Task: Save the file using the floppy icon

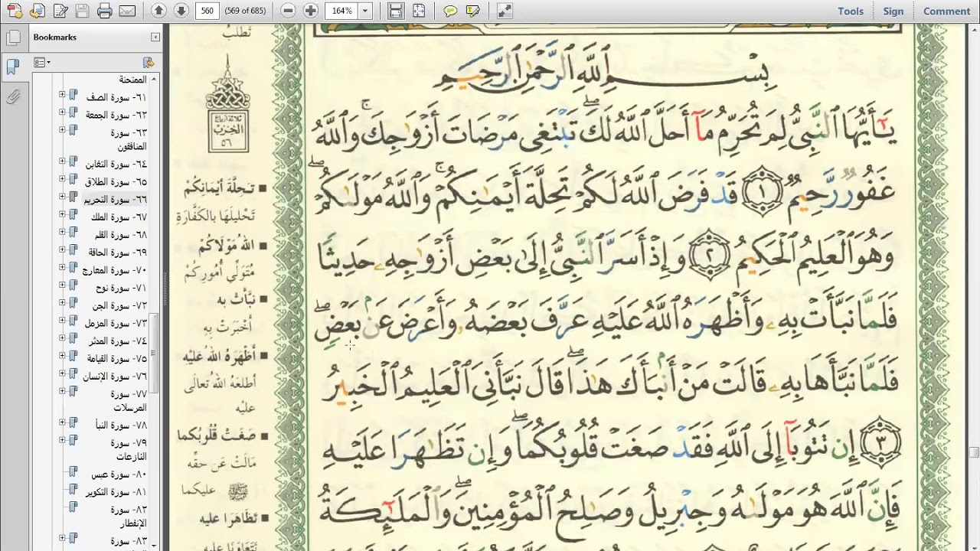Action: (83, 11)
